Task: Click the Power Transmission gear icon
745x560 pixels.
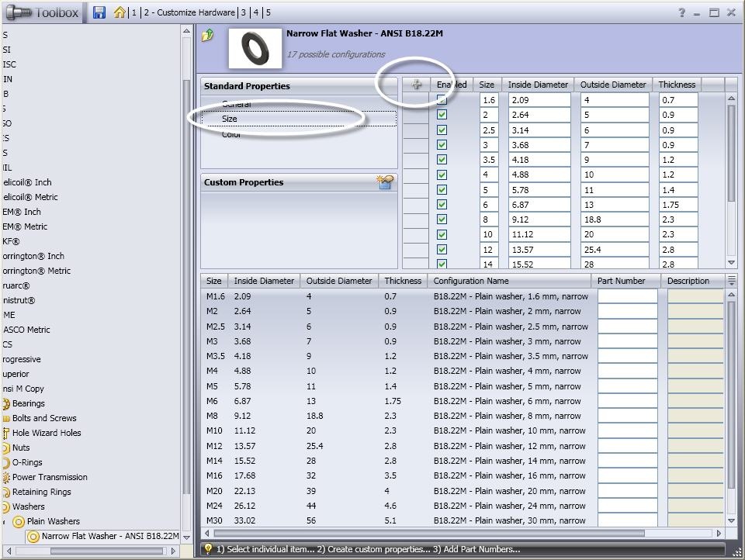Action: click(5, 477)
